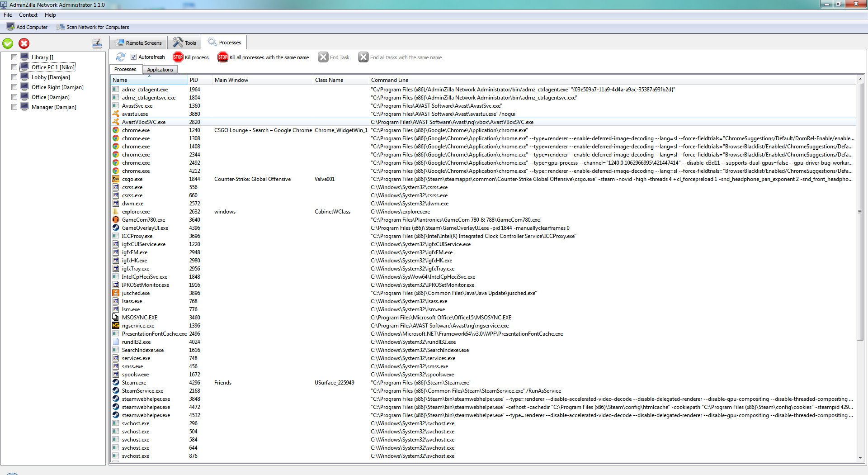This screenshot has height=475, width=868.
Task: Click the green checkmark select-all icon
Action: (x=8, y=43)
